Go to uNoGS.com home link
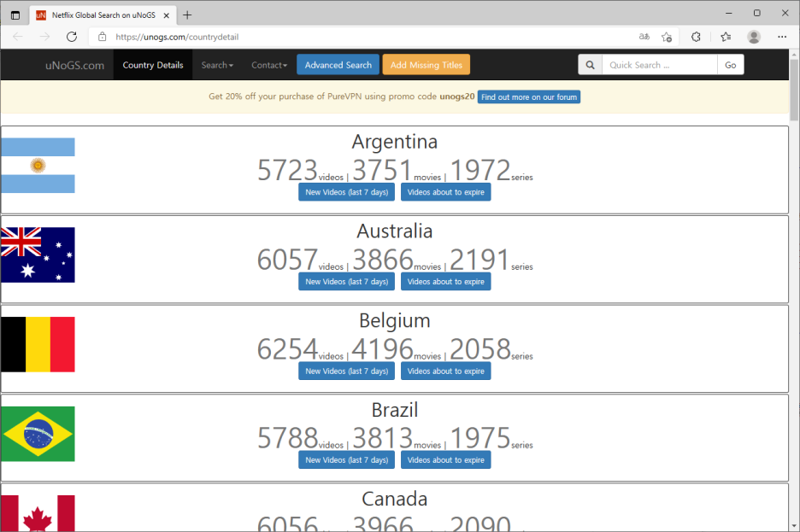Screen dimensions: 800x532 point(74,65)
